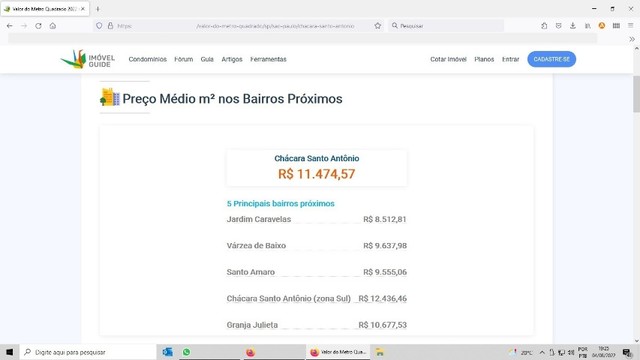Click the price R$ 11.474,57
This screenshot has height=360, width=640.
(317, 174)
